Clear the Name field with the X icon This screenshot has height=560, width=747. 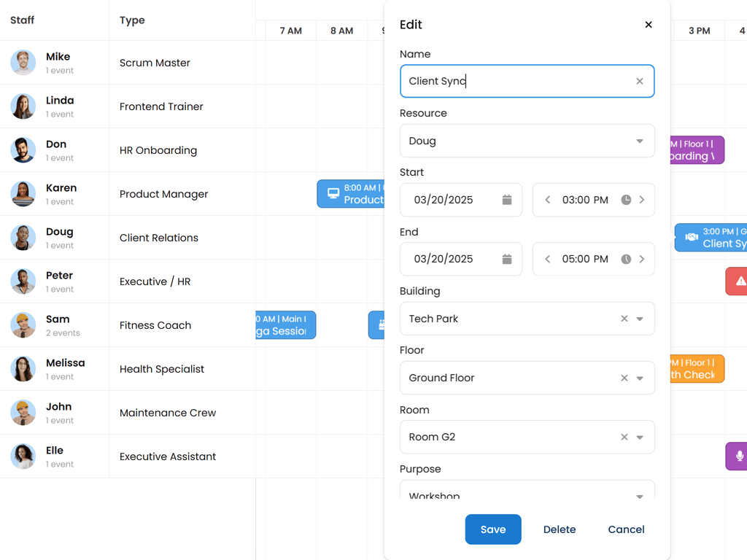pyautogui.click(x=640, y=82)
